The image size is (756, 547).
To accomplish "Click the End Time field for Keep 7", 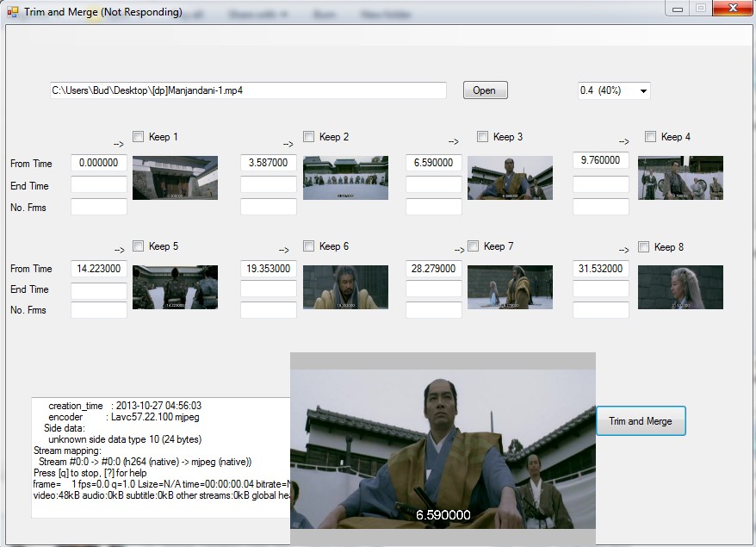I will point(433,289).
